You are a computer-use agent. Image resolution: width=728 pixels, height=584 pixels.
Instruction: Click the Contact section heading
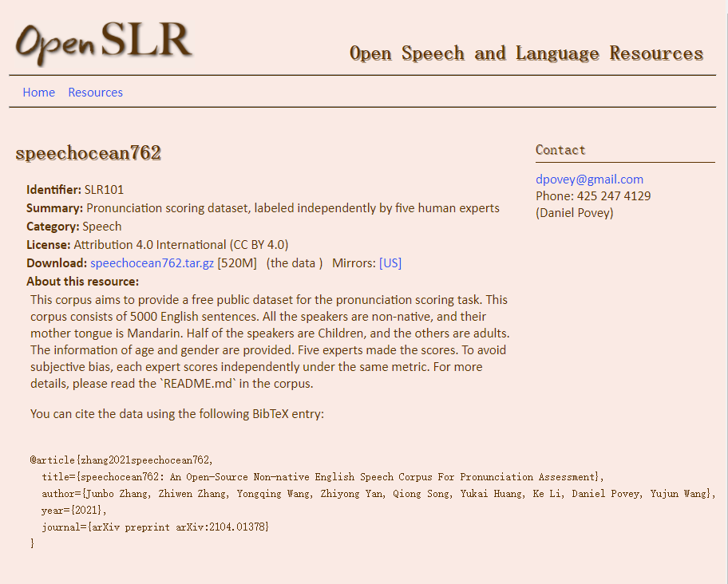point(560,150)
